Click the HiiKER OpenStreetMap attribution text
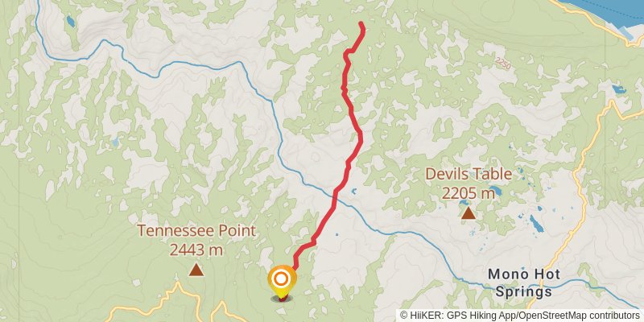 (519, 316)
